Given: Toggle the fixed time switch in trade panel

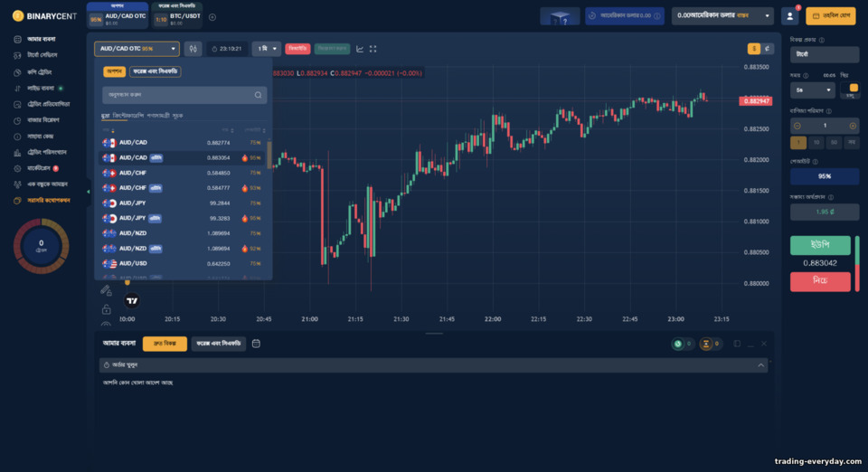Looking at the screenshot, I should (850, 88).
